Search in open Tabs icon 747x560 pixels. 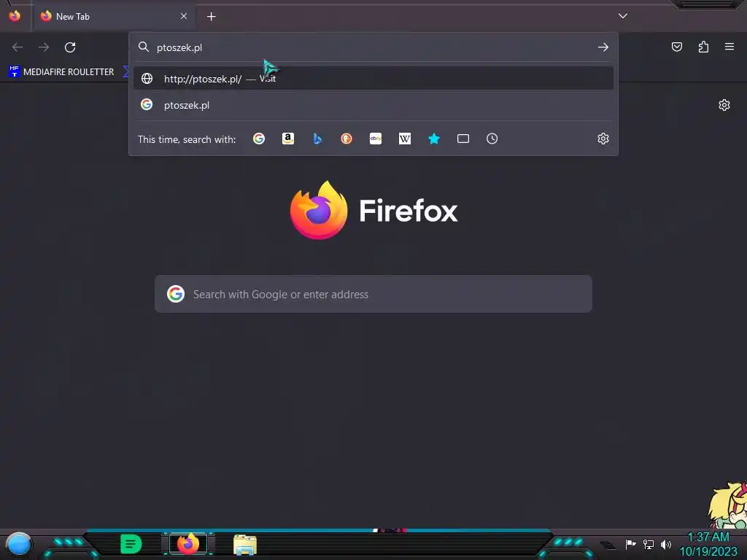coord(463,139)
